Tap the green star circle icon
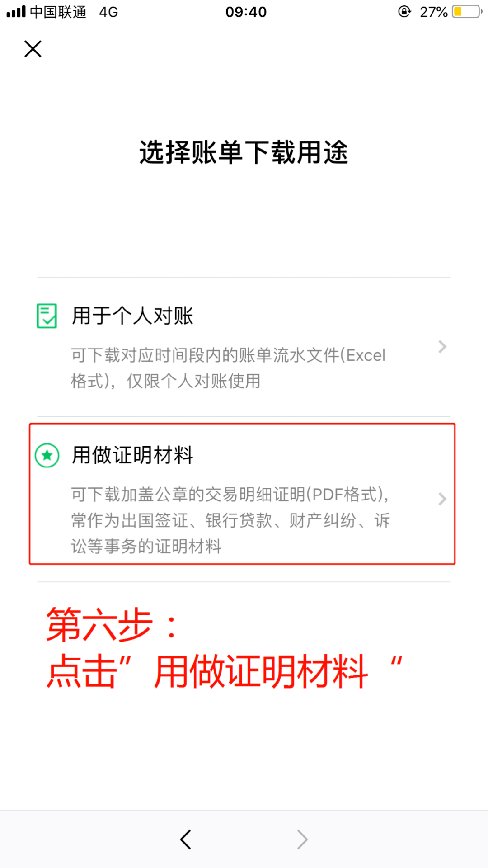Image resolution: width=488 pixels, height=868 pixels. (x=47, y=455)
